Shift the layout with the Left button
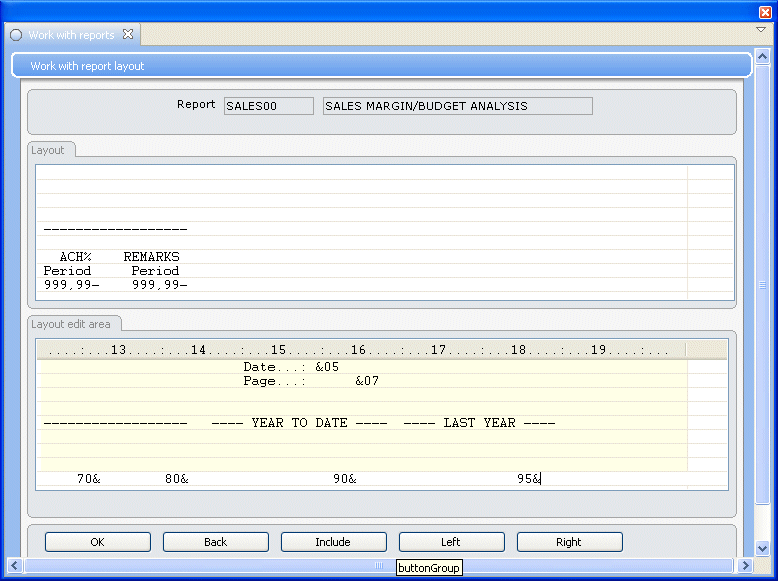Viewport: 778px width, 581px height. coord(451,542)
